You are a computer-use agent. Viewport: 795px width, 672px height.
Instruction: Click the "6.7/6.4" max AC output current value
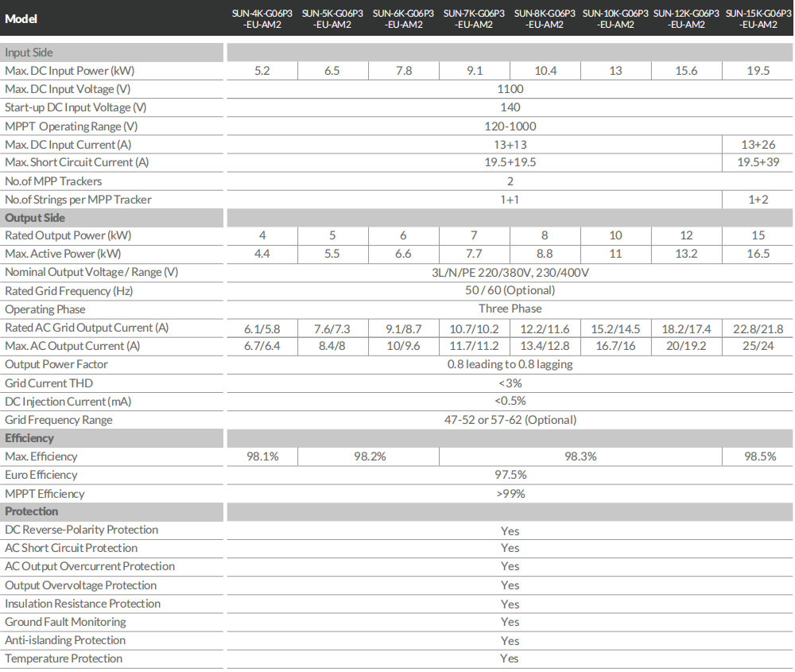[262, 346]
